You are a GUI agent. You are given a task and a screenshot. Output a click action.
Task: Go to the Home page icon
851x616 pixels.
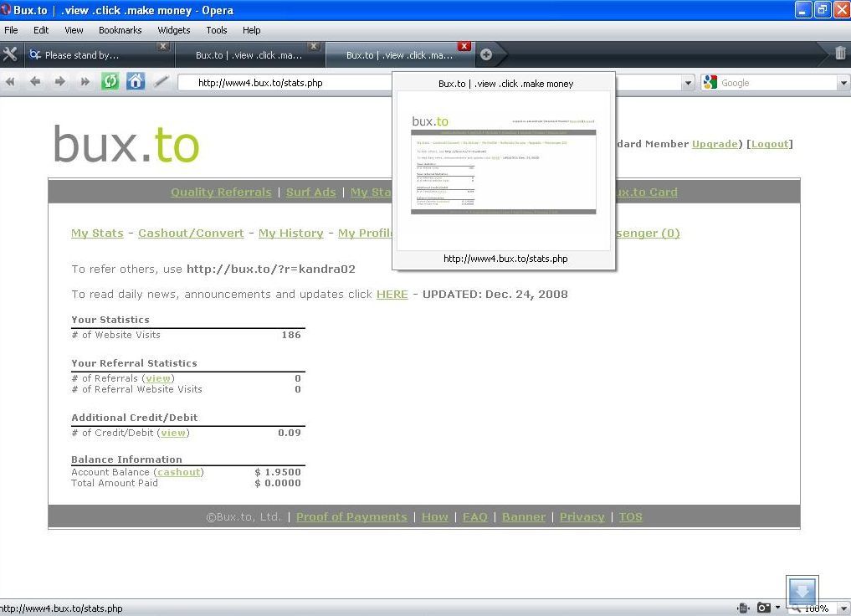[136, 82]
